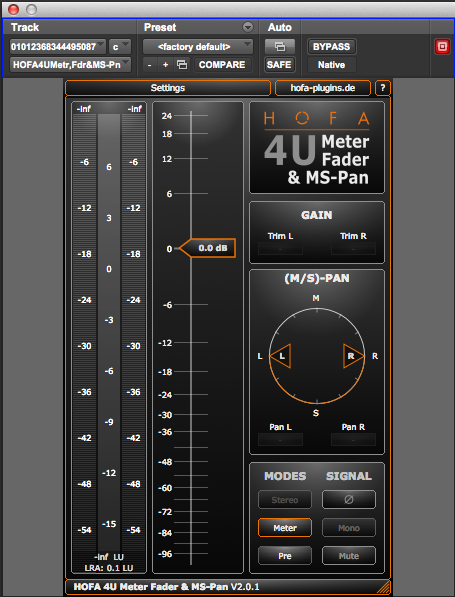Mute the signal
455x597 pixels.
(x=349, y=556)
